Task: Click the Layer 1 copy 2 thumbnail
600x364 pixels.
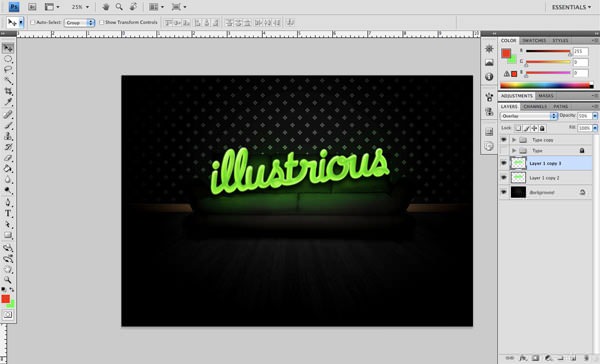Action: click(518, 178)
